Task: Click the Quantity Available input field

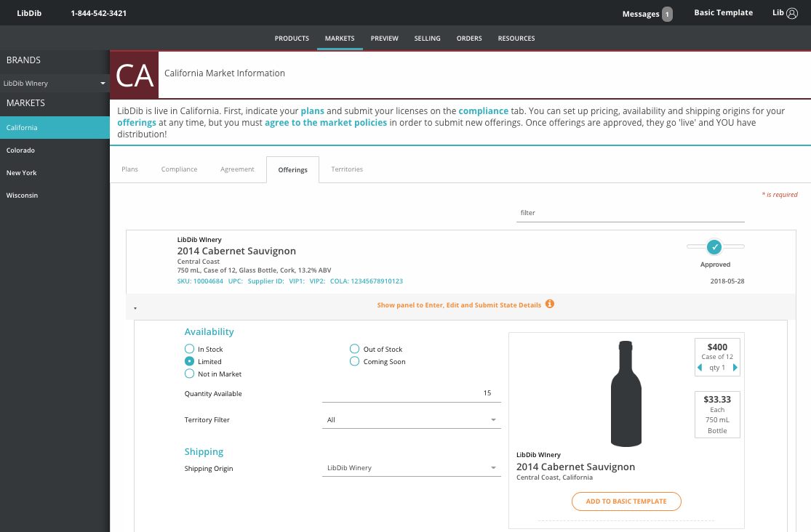Action: (411, 393)
